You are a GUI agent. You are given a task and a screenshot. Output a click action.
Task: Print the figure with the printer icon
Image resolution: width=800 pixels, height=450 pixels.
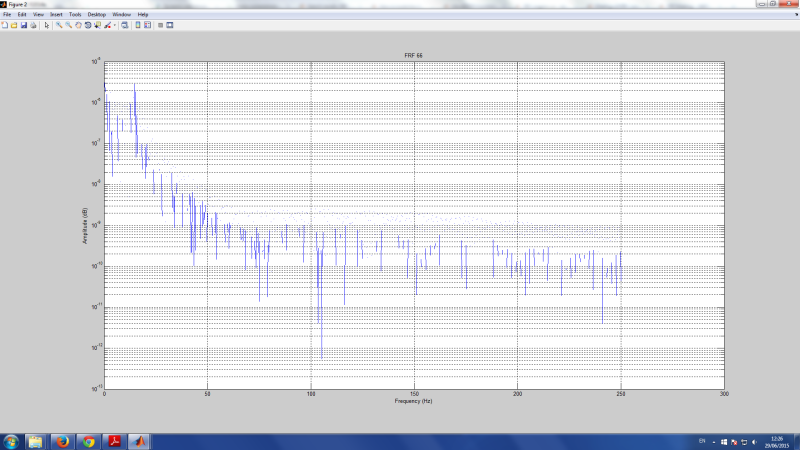pyautogui.click(x=33, y=25)
